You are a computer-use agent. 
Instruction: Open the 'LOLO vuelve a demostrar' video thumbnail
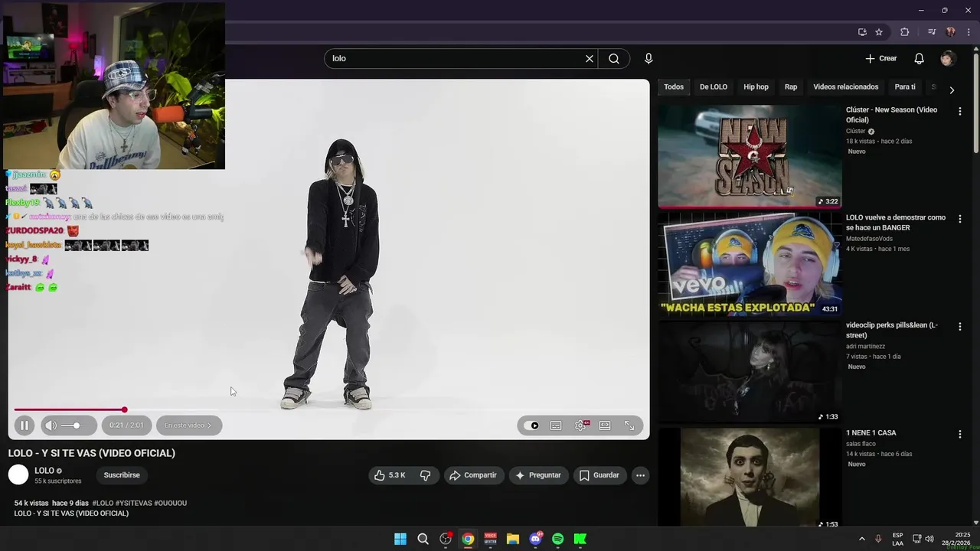click(x=750, y=264)
